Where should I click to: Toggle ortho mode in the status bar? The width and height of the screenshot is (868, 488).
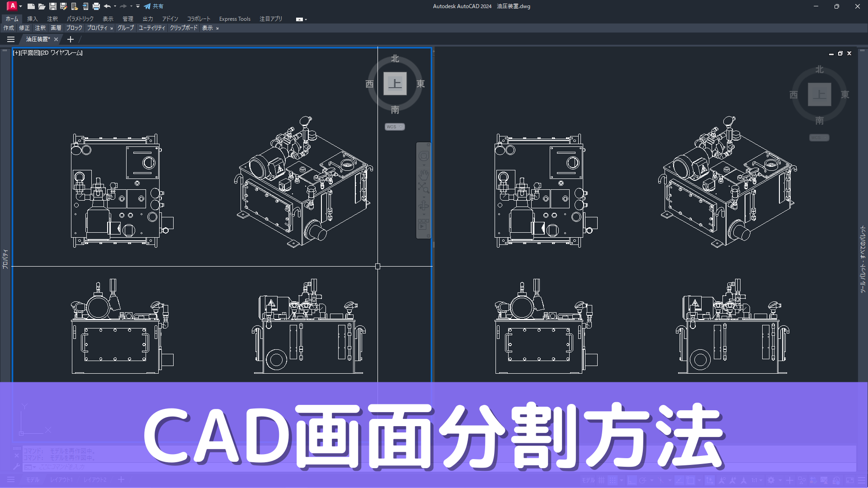pyautogui.click(x=632, y=480)
